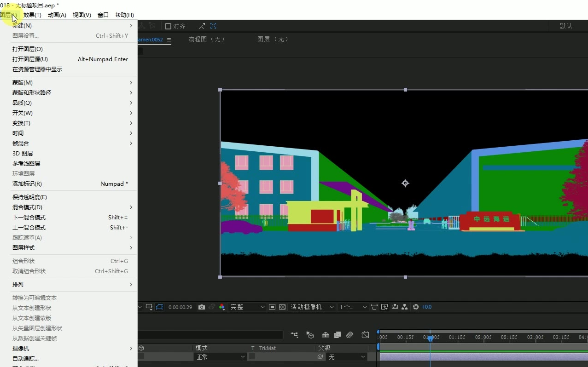Click the snapshot camera icon
The height and width of the screenshot is (367, 588).
click(202, 307)
